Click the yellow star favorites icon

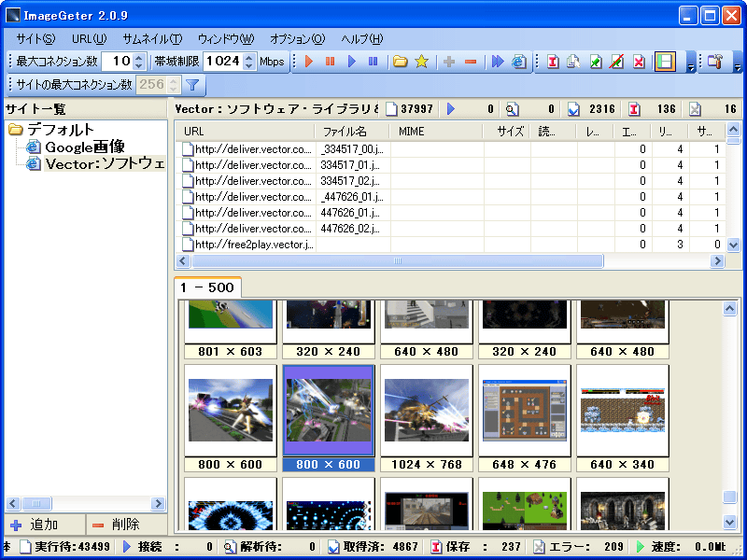click(421, 62)
